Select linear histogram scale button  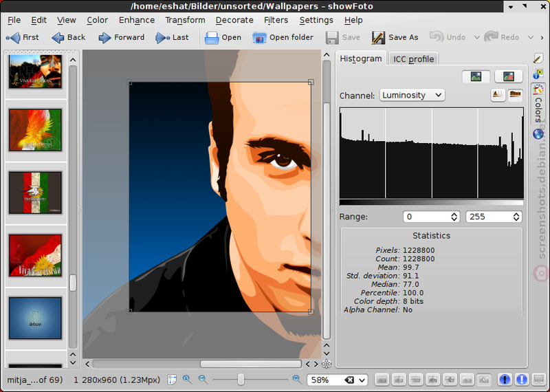[x=498, y=95]
